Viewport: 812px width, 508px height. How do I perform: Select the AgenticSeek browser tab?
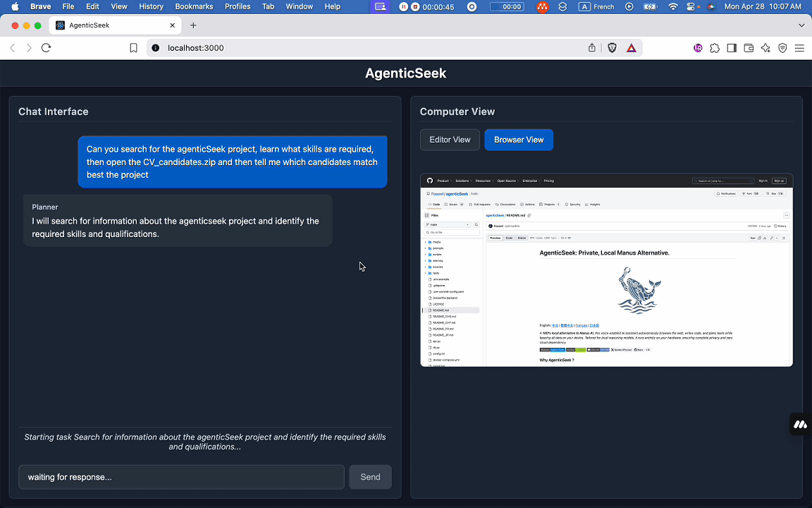114,25
